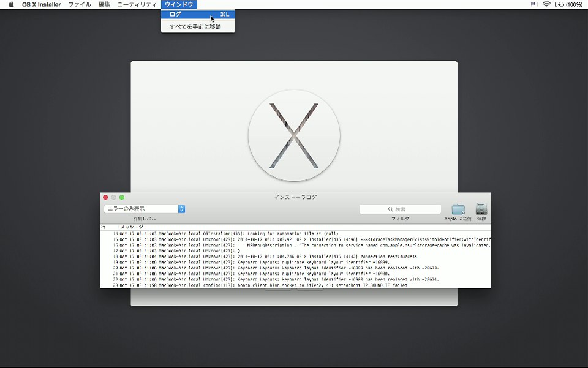Click the battery status indicator
588x368 pixels.
point(568,4)
